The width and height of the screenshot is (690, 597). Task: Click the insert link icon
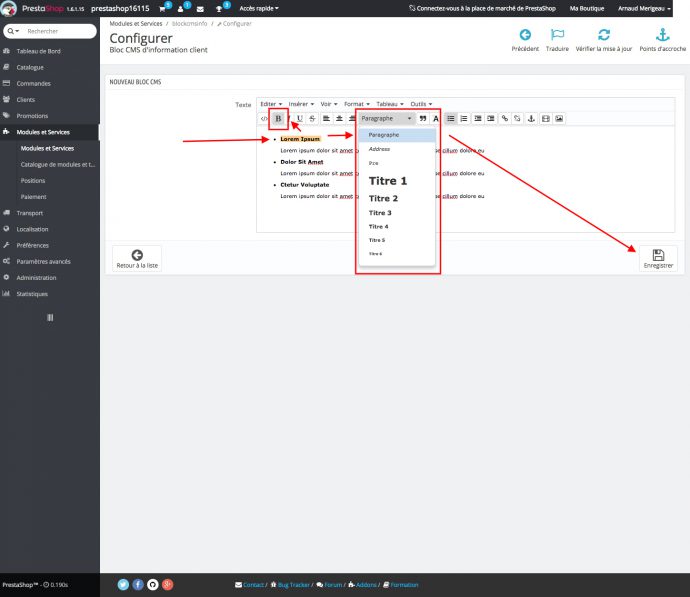(x=505, y=118)
